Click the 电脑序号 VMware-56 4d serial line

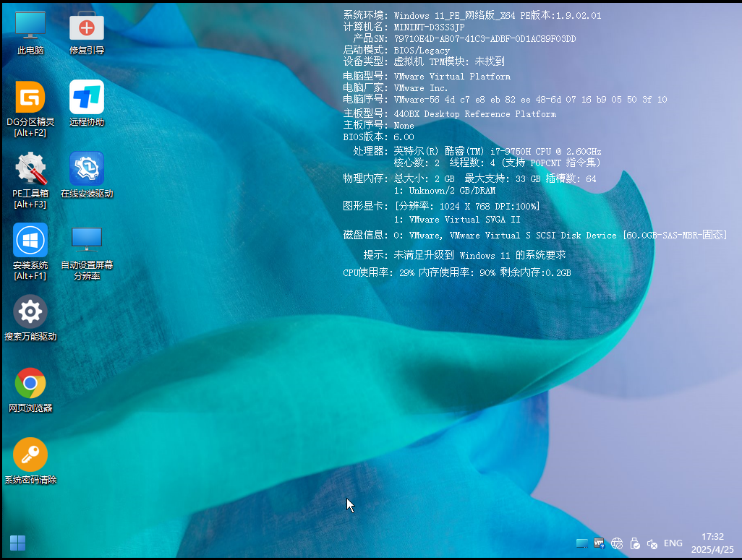coord(505,99)
